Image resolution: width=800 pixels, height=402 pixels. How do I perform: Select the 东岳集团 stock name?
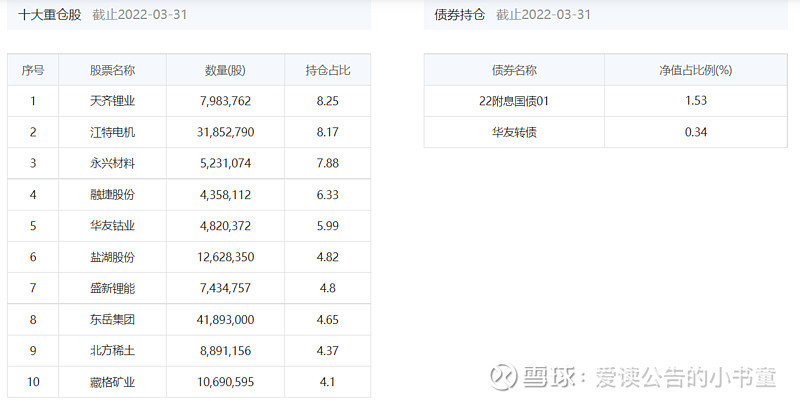[112, 320]
